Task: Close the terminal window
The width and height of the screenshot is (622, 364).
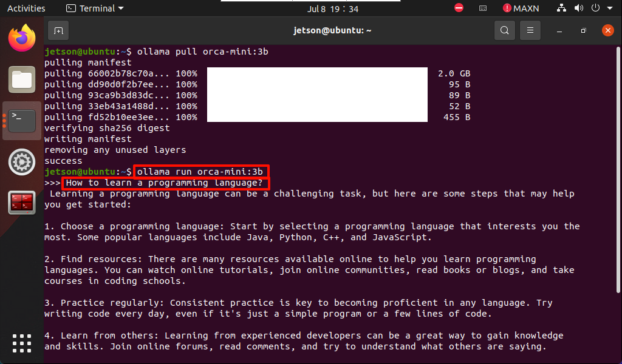Action: click(607, 30)
